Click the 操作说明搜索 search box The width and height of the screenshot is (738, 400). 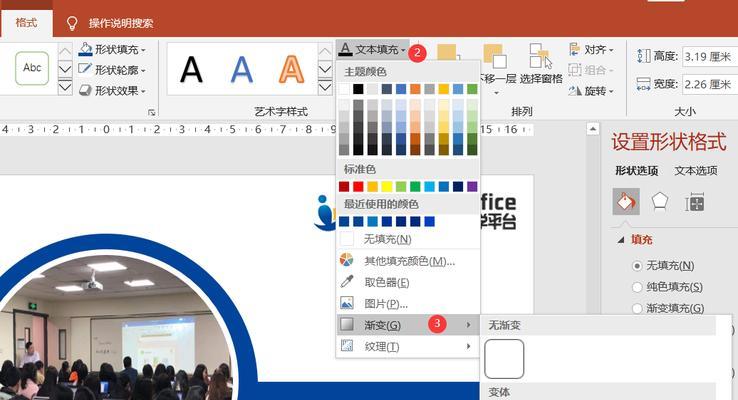tap(121, 24)
